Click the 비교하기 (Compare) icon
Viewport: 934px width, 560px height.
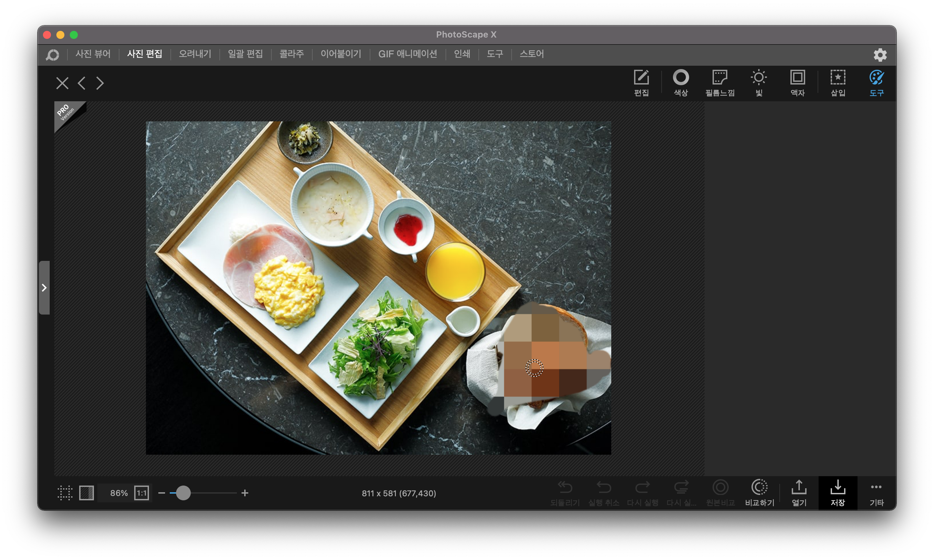point(759,488)
